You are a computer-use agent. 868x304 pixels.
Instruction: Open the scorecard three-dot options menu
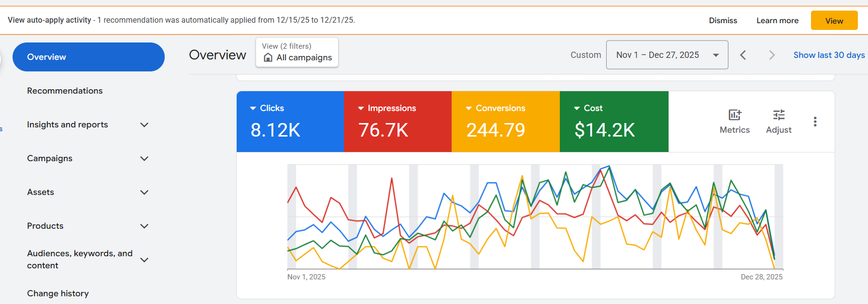[815, 122]
